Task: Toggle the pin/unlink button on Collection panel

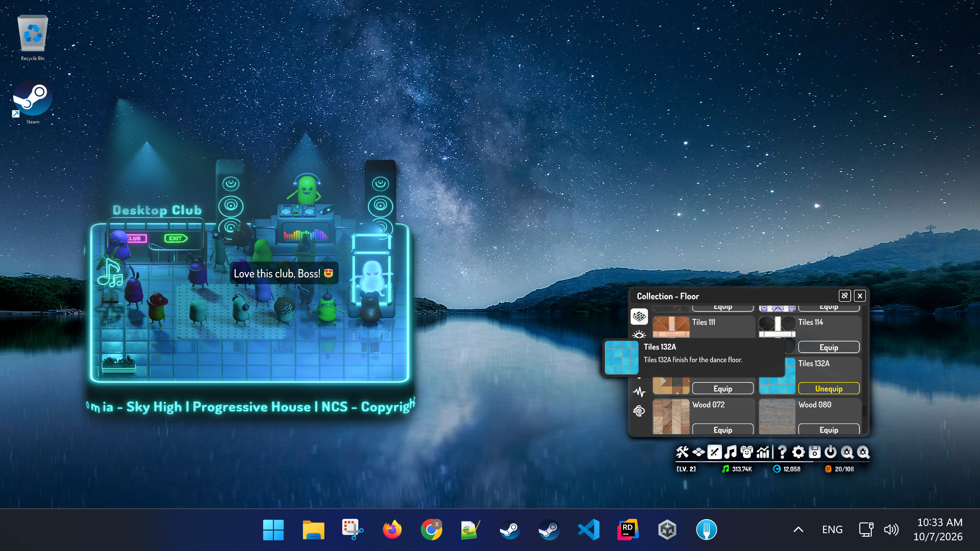Action: click(x=844, y=296)
